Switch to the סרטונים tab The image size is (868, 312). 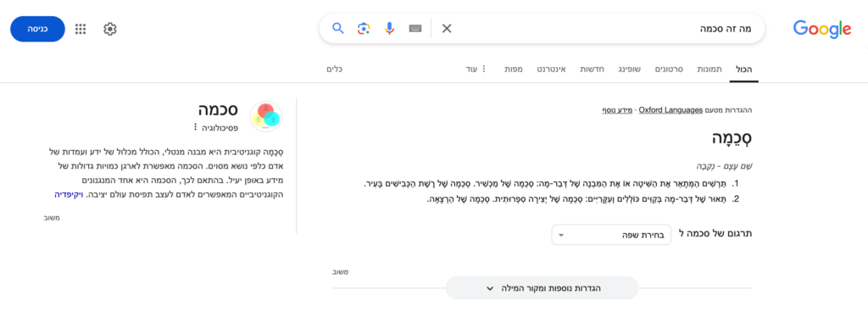(x=669, y=70)
